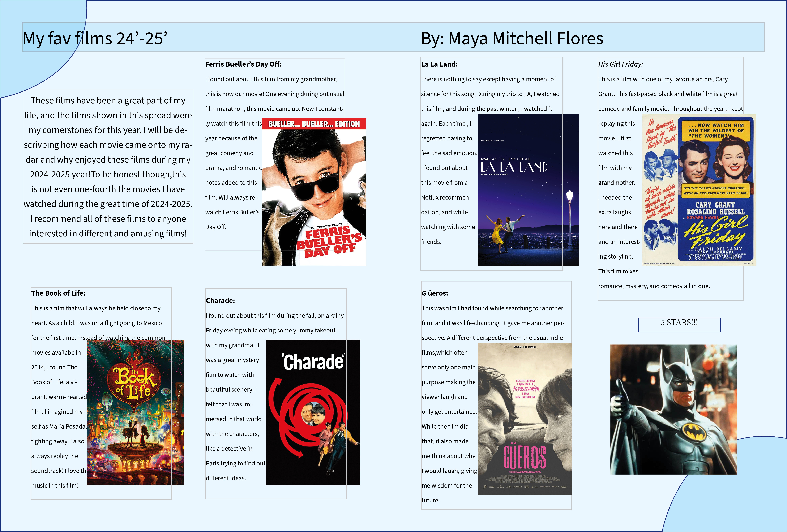Click the heading 'The Book of Life:'

point(58,293)
